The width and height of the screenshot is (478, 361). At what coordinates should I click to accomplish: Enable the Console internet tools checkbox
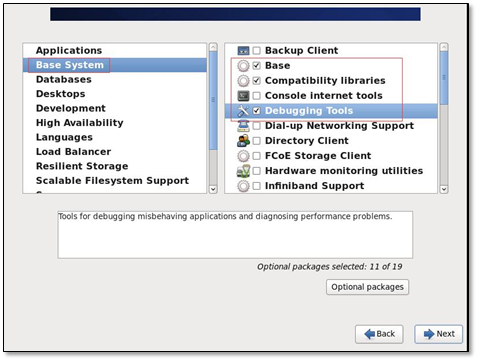pyautogui.click(x=256, y=96)
